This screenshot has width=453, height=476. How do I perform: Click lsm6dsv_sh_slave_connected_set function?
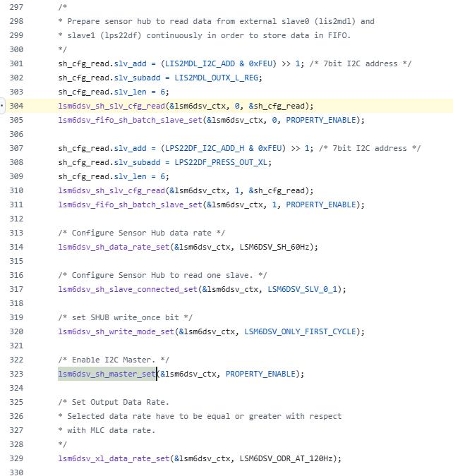(128, 289)
